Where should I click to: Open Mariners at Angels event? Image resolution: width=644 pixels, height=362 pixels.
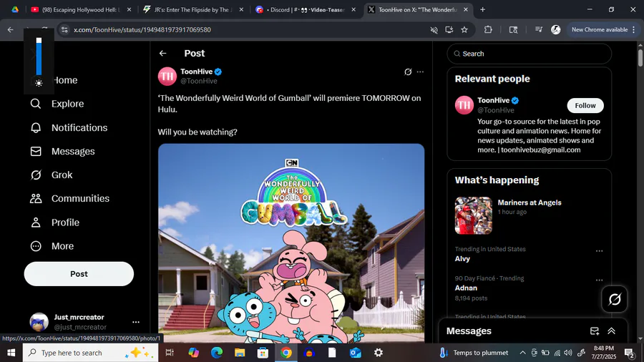point(529,202)
